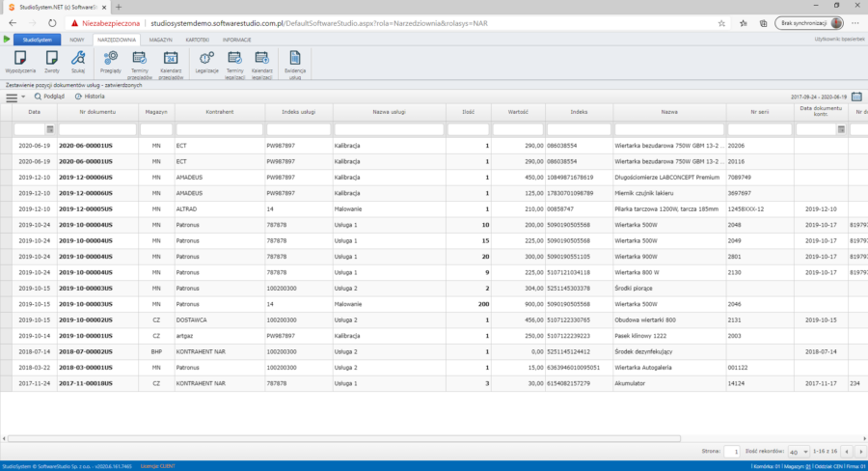Open browser collections icon

click(764, 23)
